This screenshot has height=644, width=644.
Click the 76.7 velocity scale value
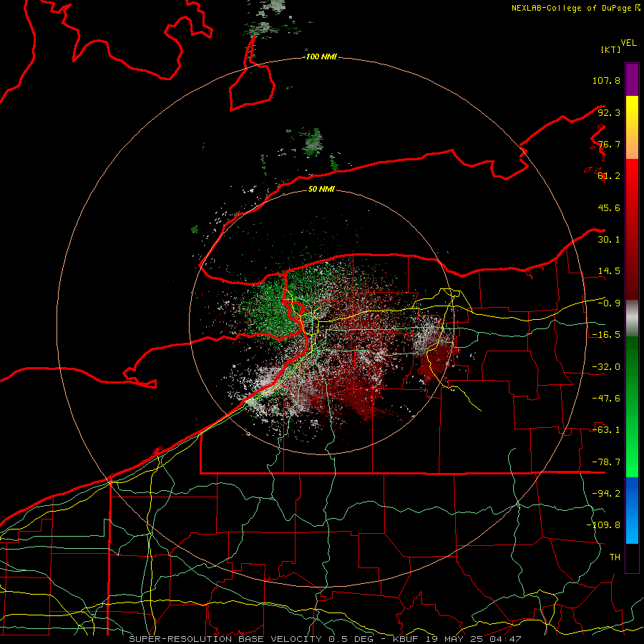[x=609, y=144]
